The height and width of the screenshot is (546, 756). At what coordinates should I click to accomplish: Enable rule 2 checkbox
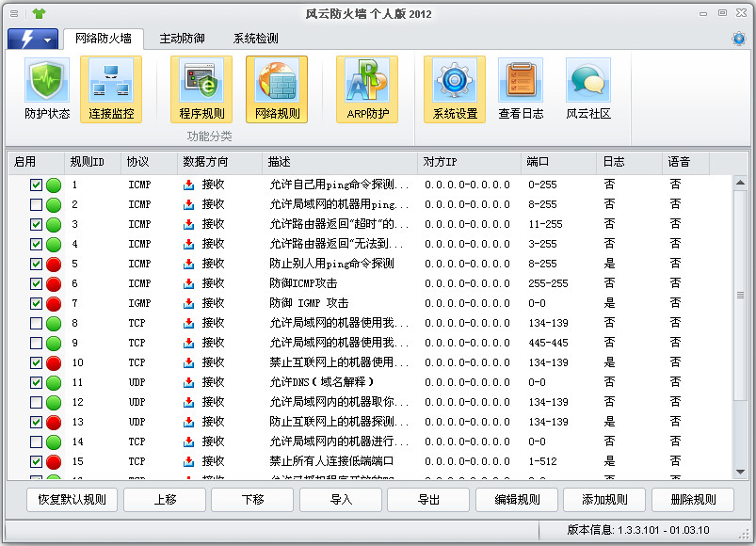(x=36, y=205)
